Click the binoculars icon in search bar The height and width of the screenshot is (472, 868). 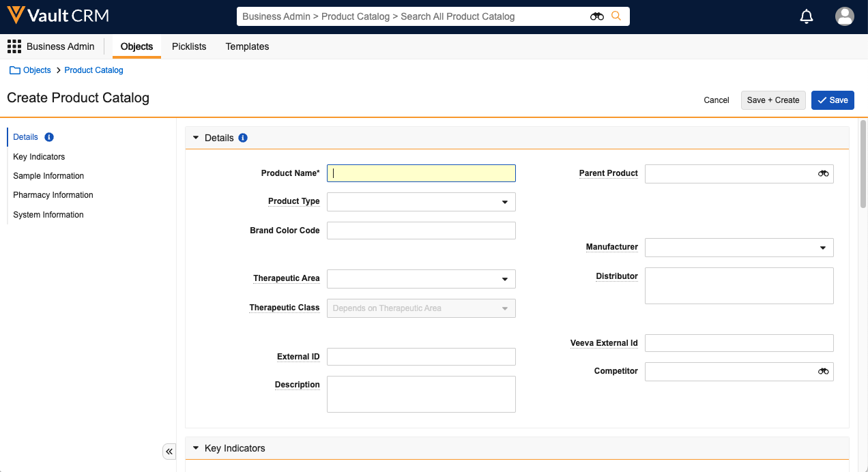coord(597,16)
